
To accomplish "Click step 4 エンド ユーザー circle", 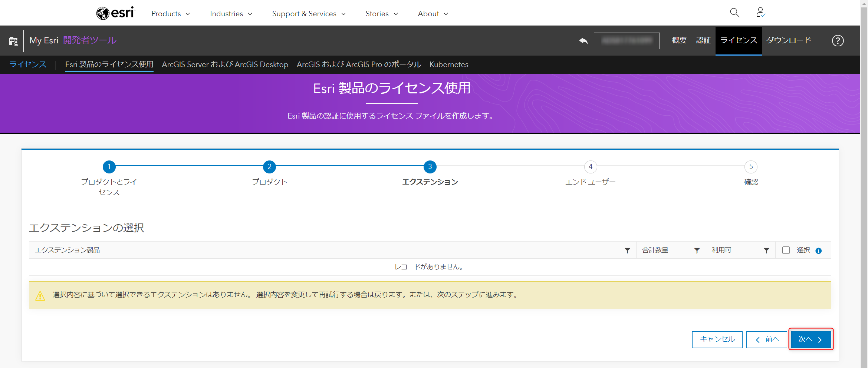I will point(591,167).
